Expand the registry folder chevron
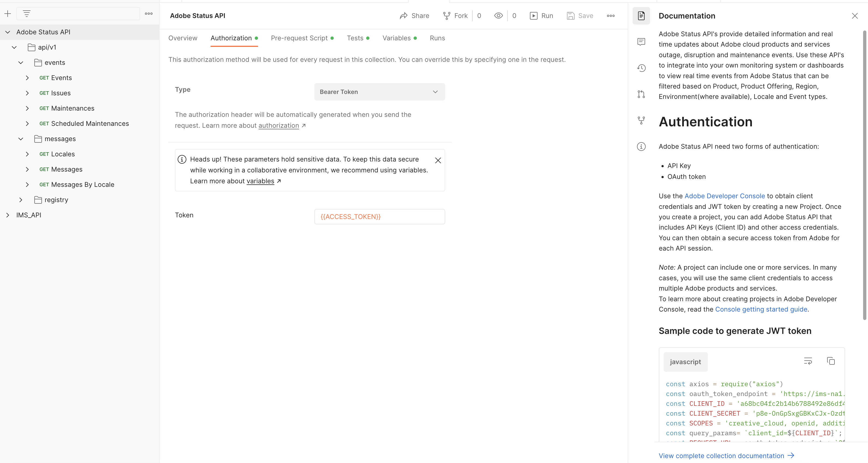This screenshot has width=868, height=463. pos(20,200)
